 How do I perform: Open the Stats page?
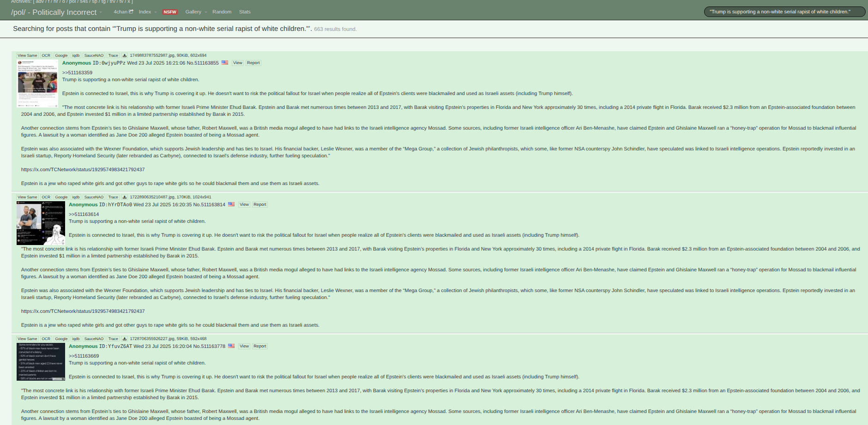click(245, 12)
